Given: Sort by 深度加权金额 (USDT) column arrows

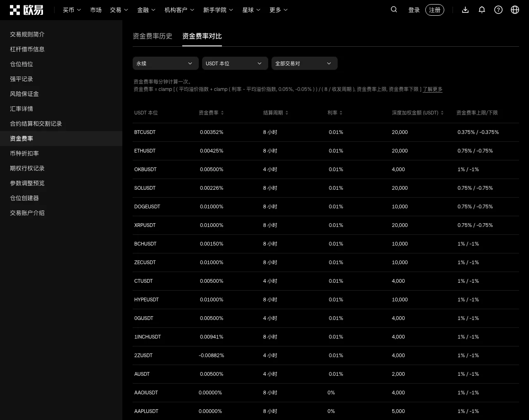Looking at the screenshot, I should pos(442,113).
